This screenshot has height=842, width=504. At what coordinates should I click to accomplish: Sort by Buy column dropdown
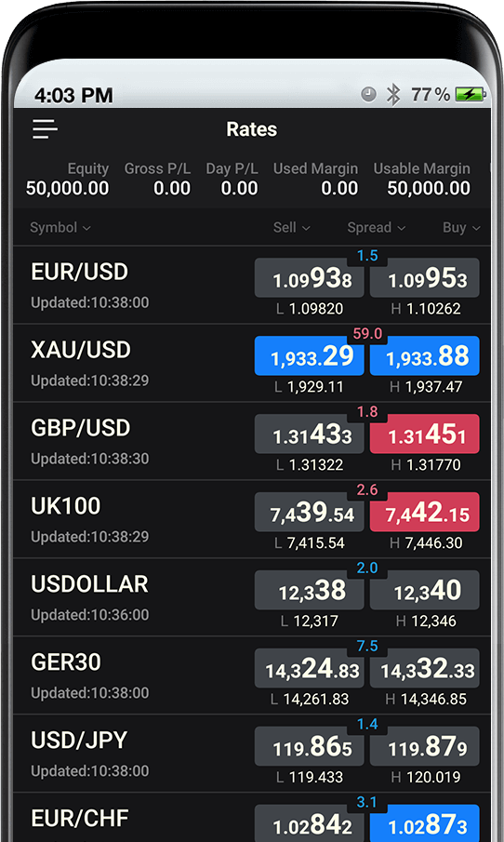461,228
